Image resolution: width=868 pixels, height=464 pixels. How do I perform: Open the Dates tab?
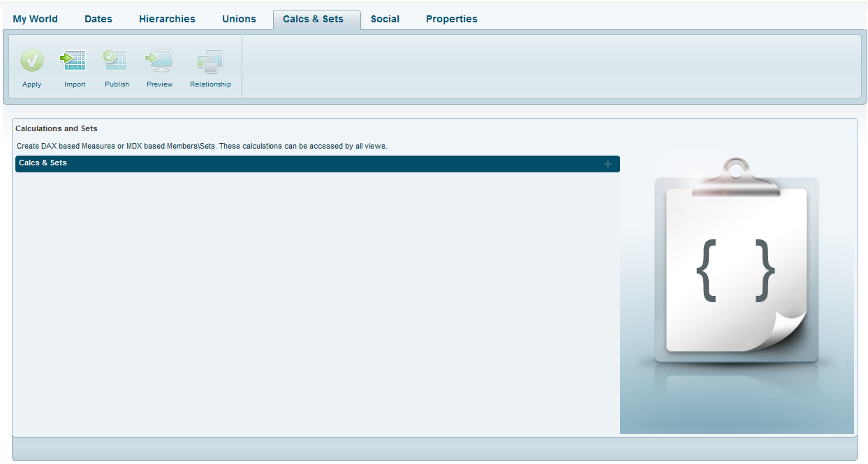click(x=98, y=19)
